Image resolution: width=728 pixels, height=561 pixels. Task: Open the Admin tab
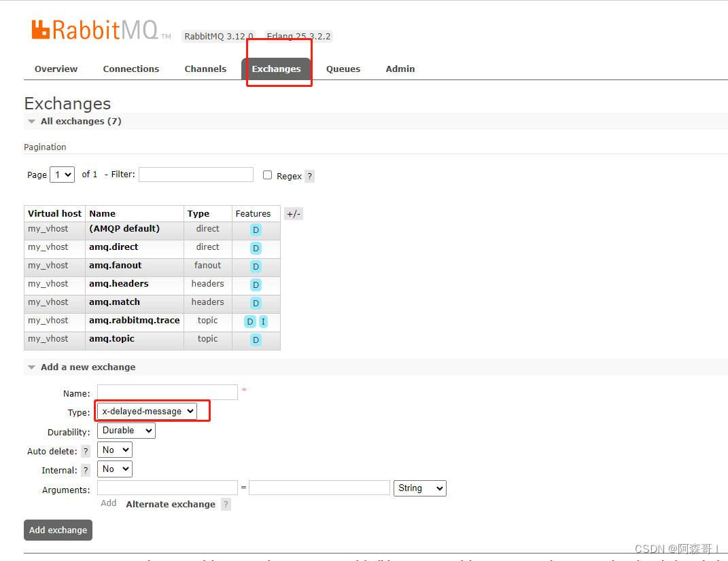click(400, 69)
